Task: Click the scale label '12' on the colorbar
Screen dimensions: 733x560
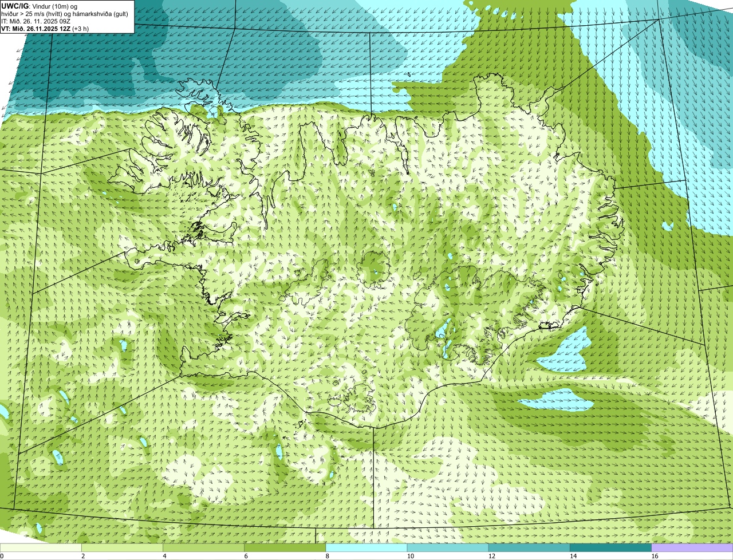Action: [491, 556]
